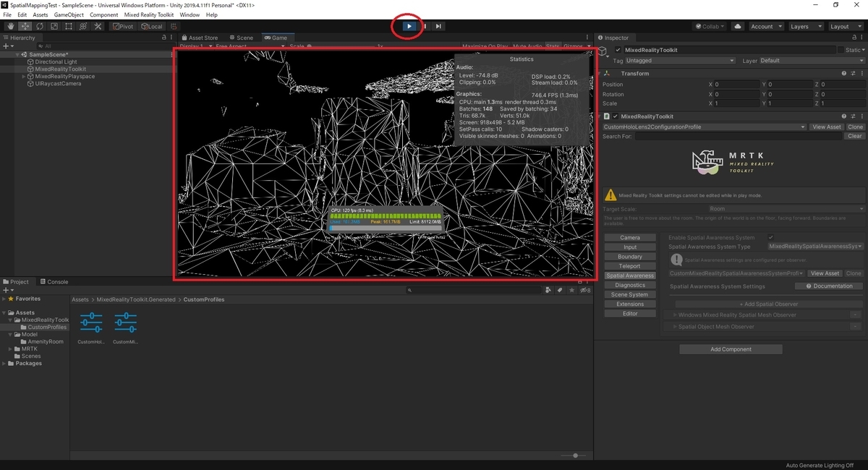Viewport: 868px width, 470px height.
Task: Click the Step frame button
Action: coord(438,27)
